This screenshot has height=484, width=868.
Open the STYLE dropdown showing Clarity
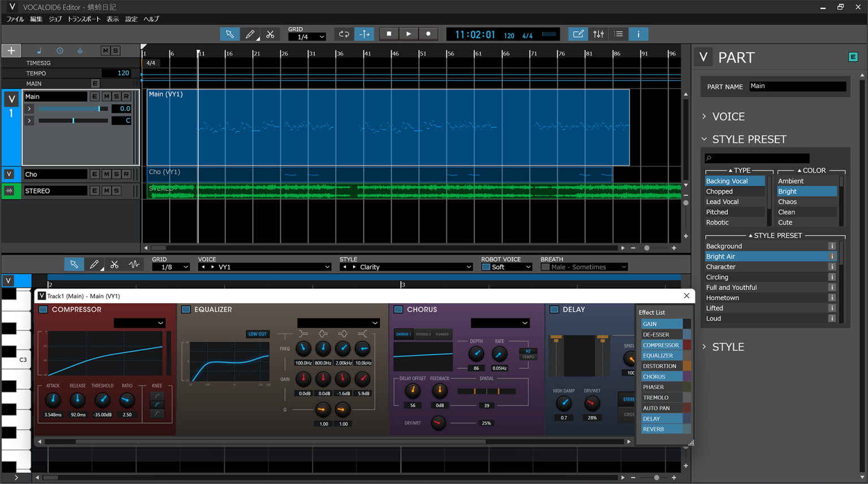(406, 267)
